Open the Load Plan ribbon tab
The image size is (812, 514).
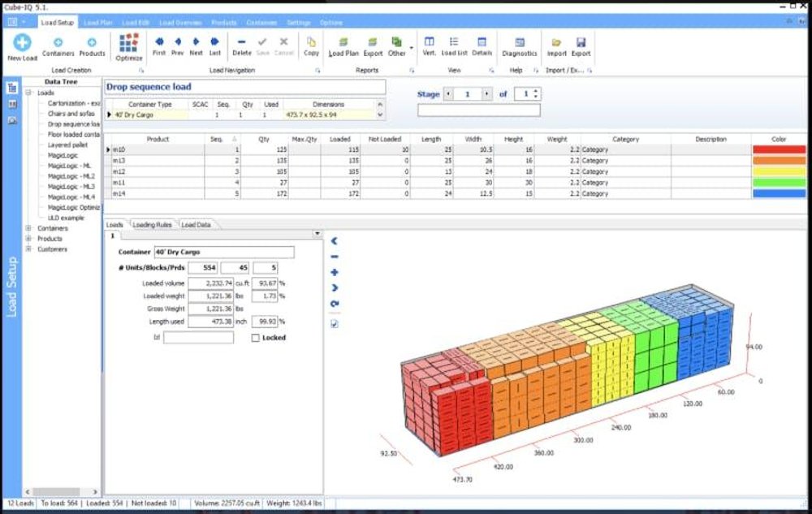pos(98,23)
